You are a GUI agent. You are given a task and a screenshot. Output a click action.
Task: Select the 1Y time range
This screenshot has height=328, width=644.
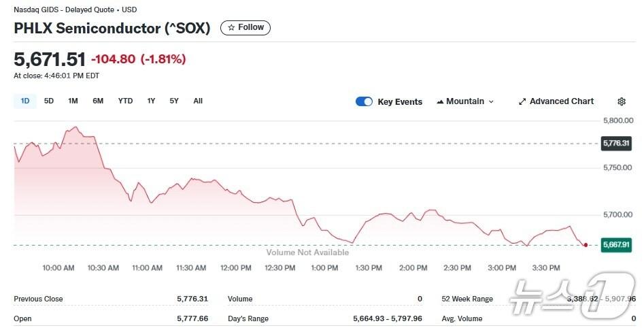coord(151,101)
